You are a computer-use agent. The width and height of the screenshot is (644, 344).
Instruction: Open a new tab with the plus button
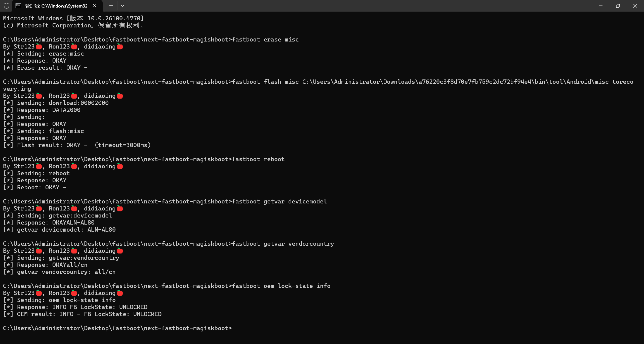pyautogui.click(x=111, y=6)
